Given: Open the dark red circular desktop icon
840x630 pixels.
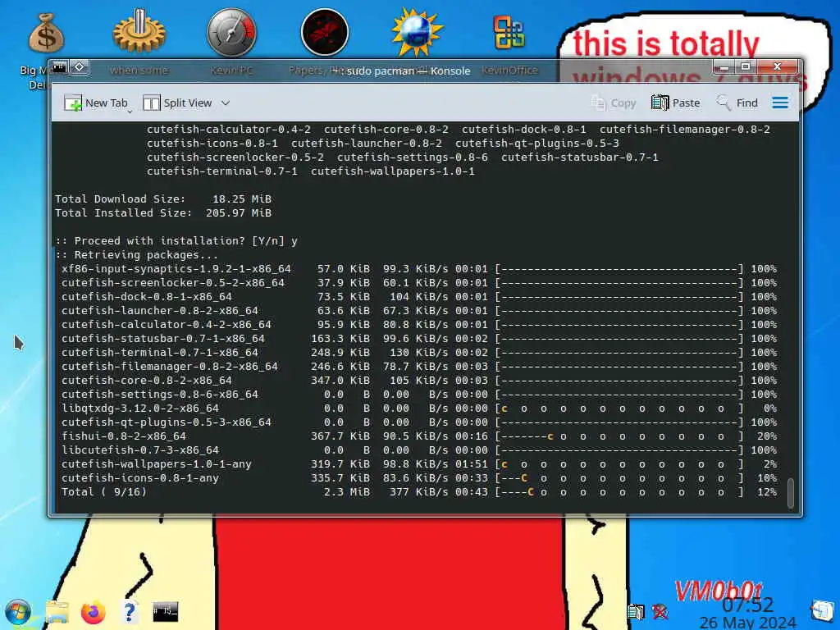Looking at the screenshot, I should pyautogui.click(x=325, y=32).
